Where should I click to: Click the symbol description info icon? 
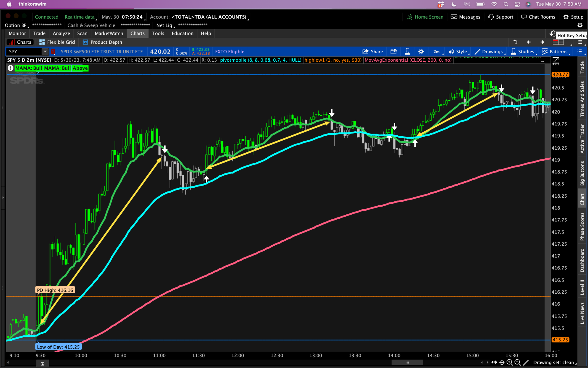click(x=393, y=52)
